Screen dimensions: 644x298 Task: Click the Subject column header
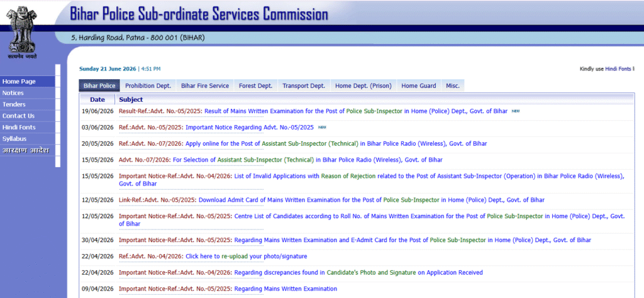[x=131, y=99]
